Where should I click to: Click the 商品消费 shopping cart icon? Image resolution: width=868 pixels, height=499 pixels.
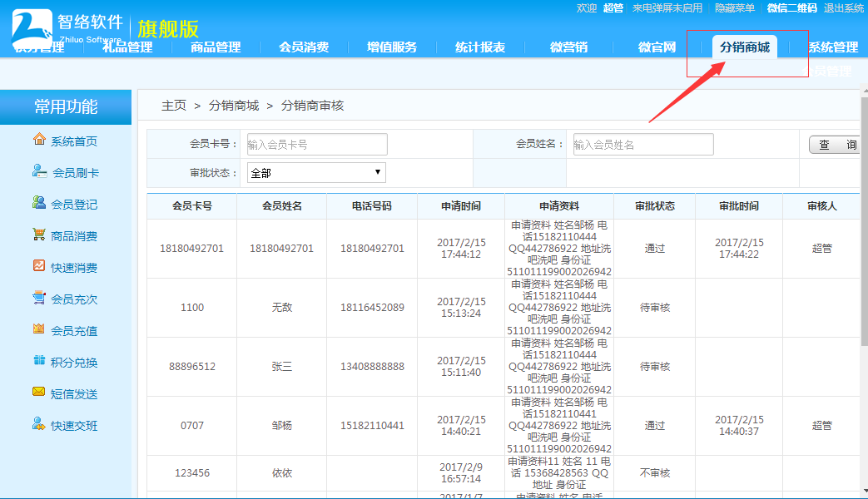point(39,235)
